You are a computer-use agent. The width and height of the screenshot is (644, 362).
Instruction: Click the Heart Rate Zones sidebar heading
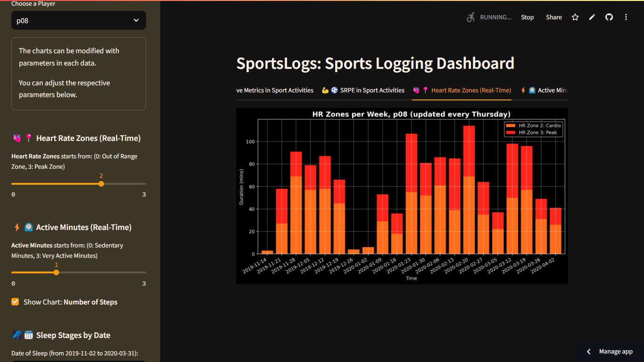coord(76,138)
